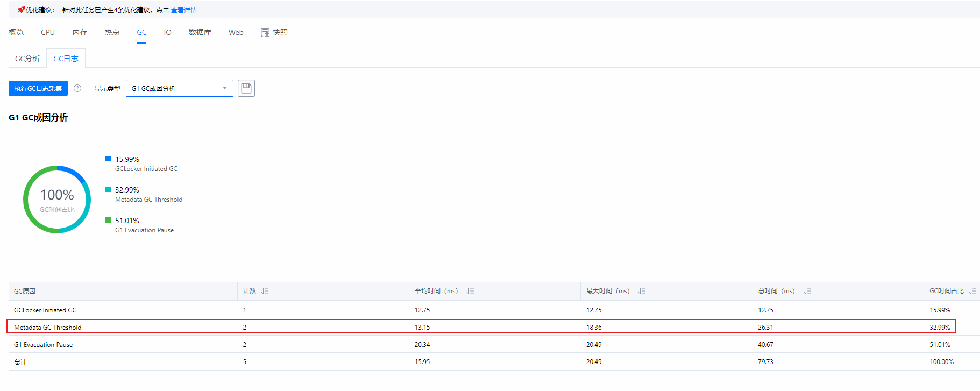
Task: Expand the display type dropdown arrow
Action: 225,88
